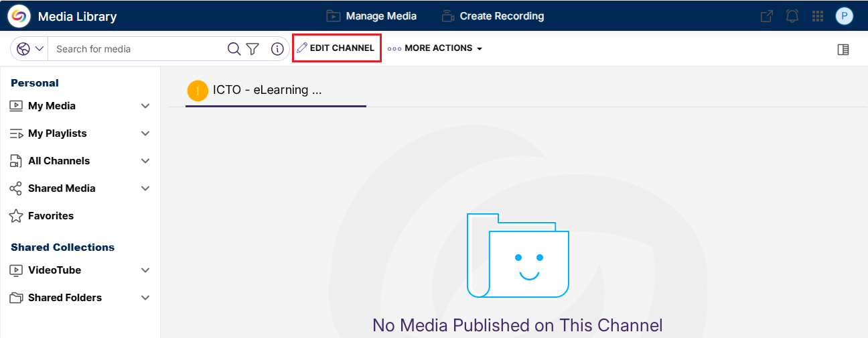Open My Playlists in the sidebar
This screenshot has width=868, height=338.
pos(58,133)
